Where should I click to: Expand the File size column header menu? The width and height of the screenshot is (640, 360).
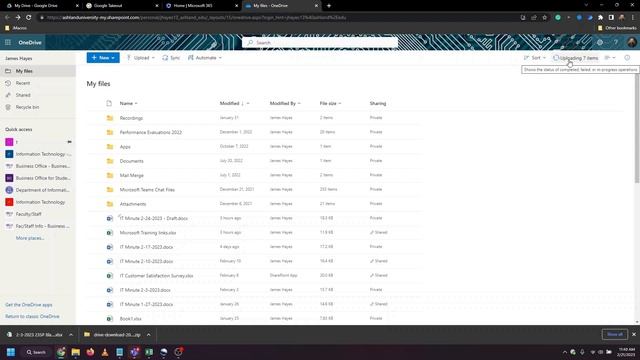[x=340, y=104]
